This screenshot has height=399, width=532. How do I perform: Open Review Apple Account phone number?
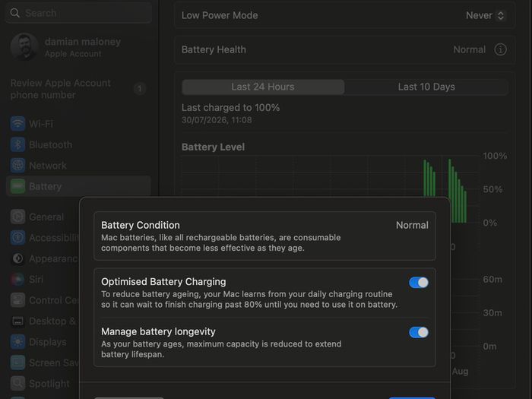point(78,89)
